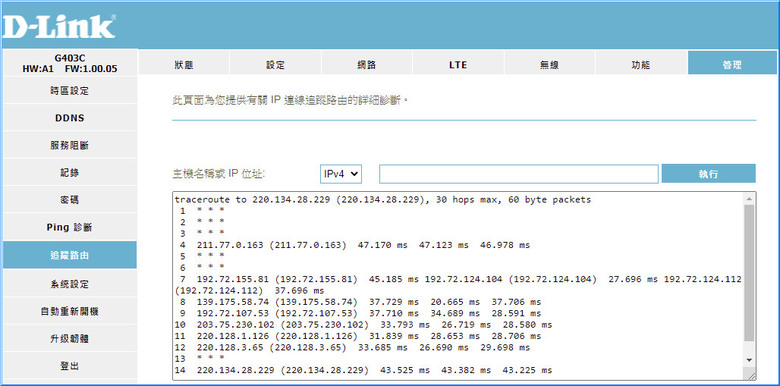Go to 升級韌體 page
Image resolution: width=780 pixels, height=386 pixels.
[x=70, y=339]
